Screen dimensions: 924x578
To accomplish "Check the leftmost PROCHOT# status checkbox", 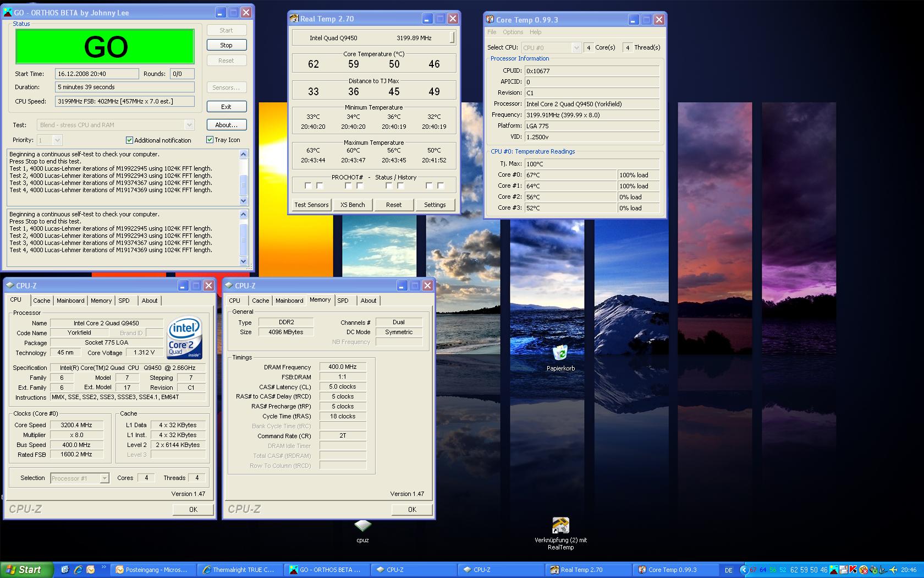I will click(x=308, y=186).
